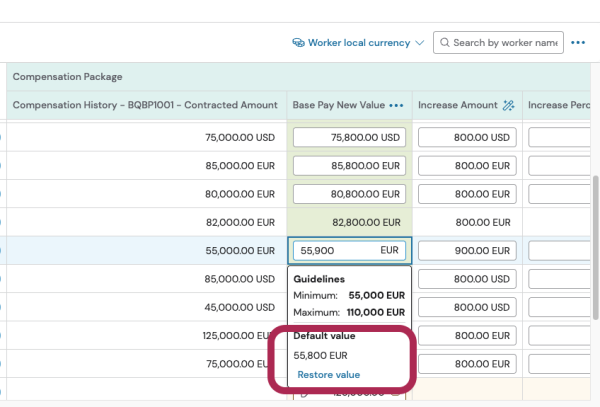Select the 75,800.00 USD base pay field

[349, 138]
